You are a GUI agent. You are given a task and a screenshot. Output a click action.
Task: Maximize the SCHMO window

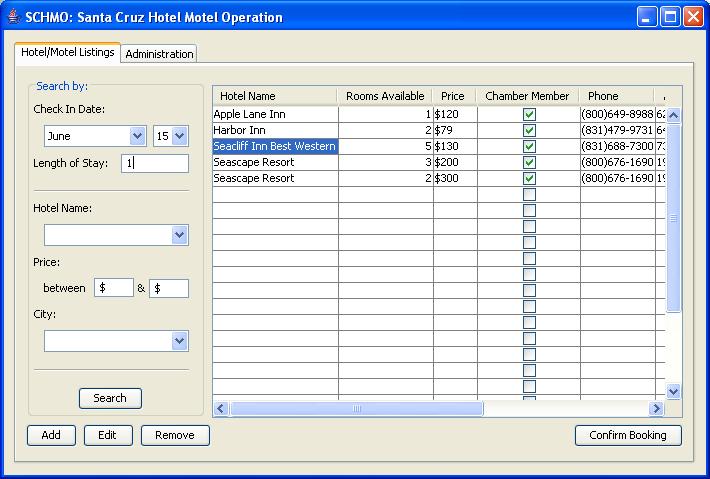pyautogui.click(x=670, y=17)
